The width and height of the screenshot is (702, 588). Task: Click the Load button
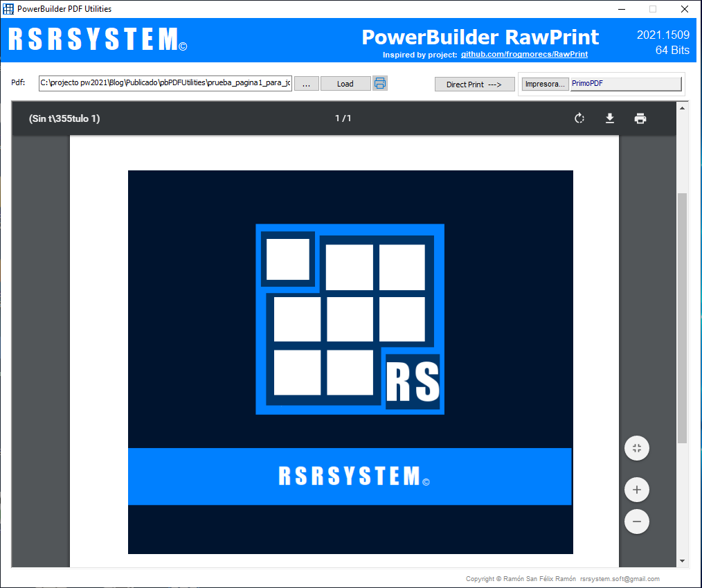tap(345, 84)
